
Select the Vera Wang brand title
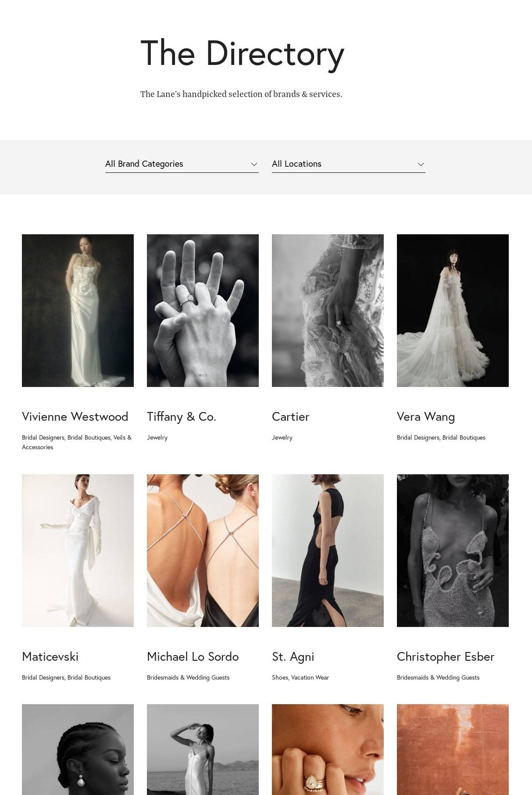click(426, 416)
